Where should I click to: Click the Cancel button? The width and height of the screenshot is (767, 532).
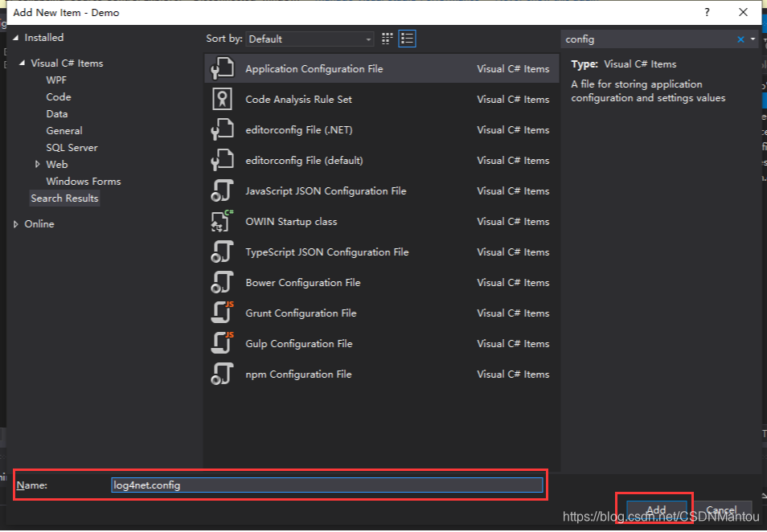(x=721, y=509)
